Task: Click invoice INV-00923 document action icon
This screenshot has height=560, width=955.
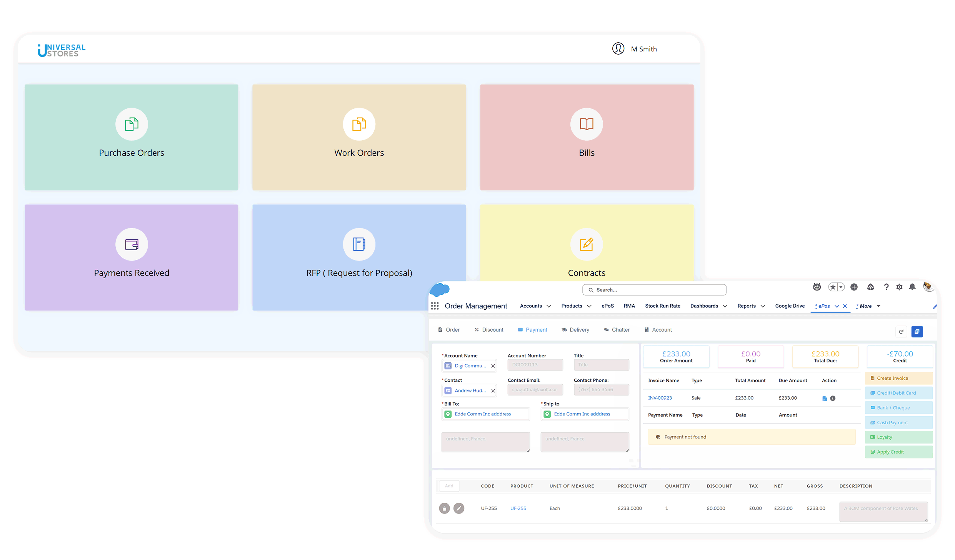Action: (824, 399)
